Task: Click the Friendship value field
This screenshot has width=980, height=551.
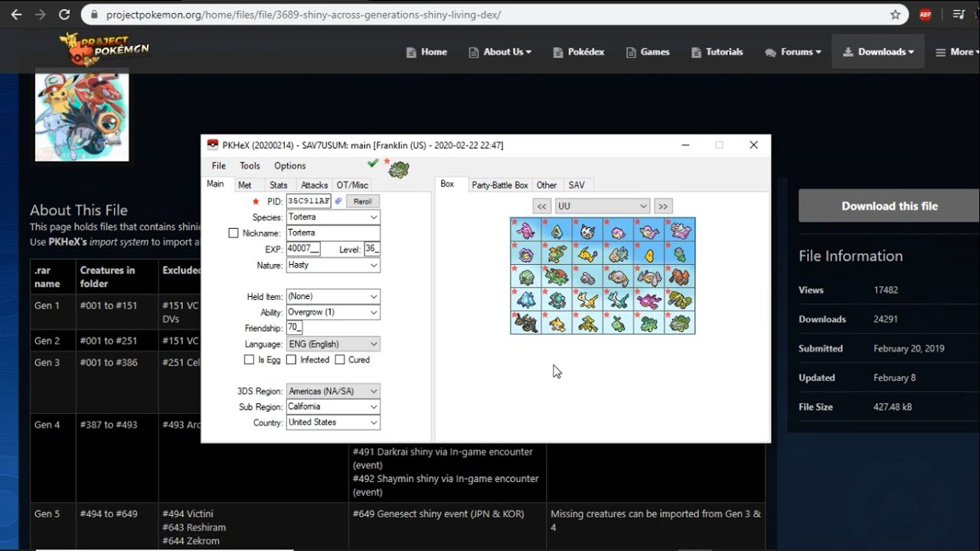Action: 295,328
